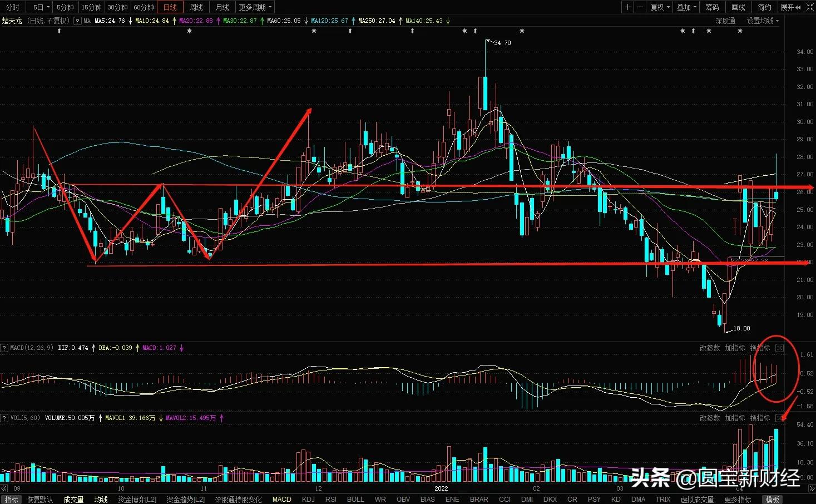Select the DMI indicator tab
Screen dimensions: 816x504
coord(527,500)
